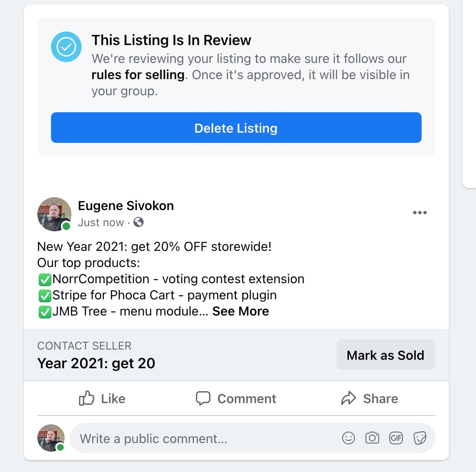476x472 pixels.
Task: Click the Just now timestamp
Action: click(x=101, y=222)
